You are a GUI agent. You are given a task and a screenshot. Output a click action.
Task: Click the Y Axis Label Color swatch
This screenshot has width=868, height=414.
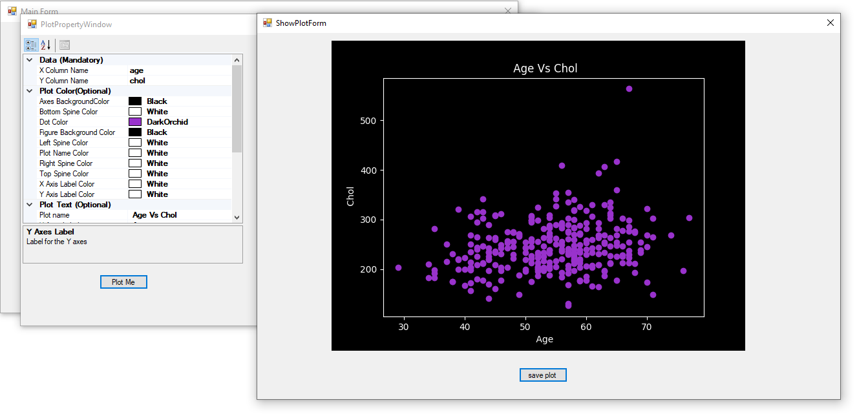click(x=135, y=194)
